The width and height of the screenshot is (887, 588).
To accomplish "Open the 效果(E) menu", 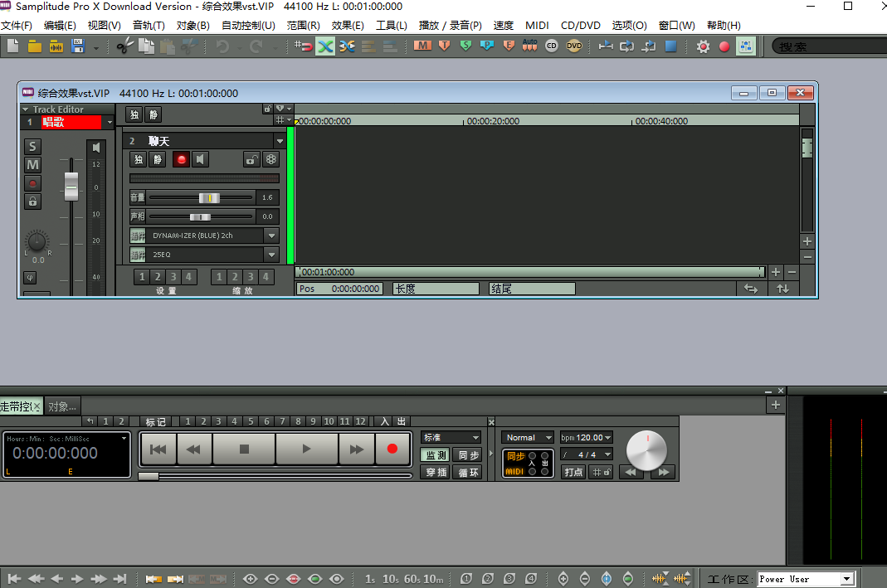I will pyautogui.click(x=347, y=26).
